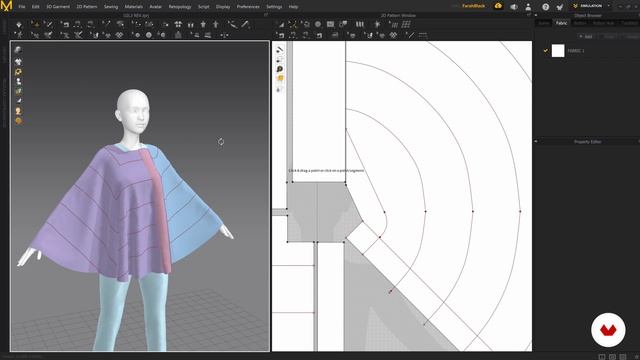Image resolution: width=640 pixels, height=360 pixels.
Task: Toggle the shirt garment display icon in 3D viewport
Action: (x=18, y=62)
